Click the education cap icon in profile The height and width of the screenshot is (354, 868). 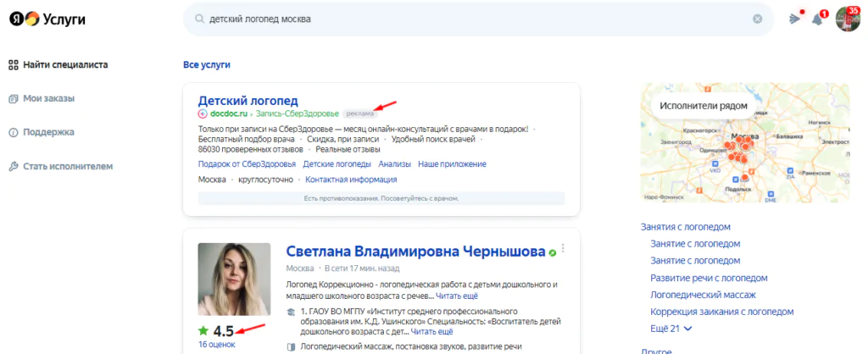[x=292, y=313]
